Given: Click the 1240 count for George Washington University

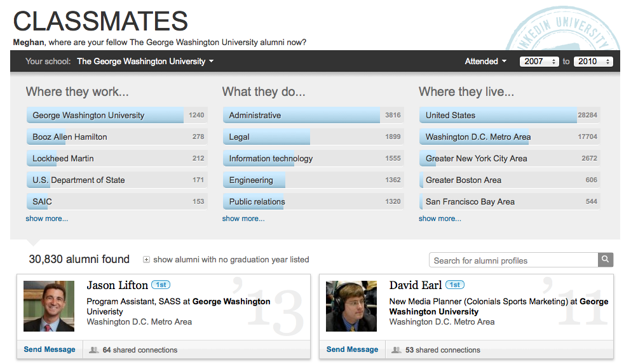Looking at the screenshot, I should coord(196,115).
